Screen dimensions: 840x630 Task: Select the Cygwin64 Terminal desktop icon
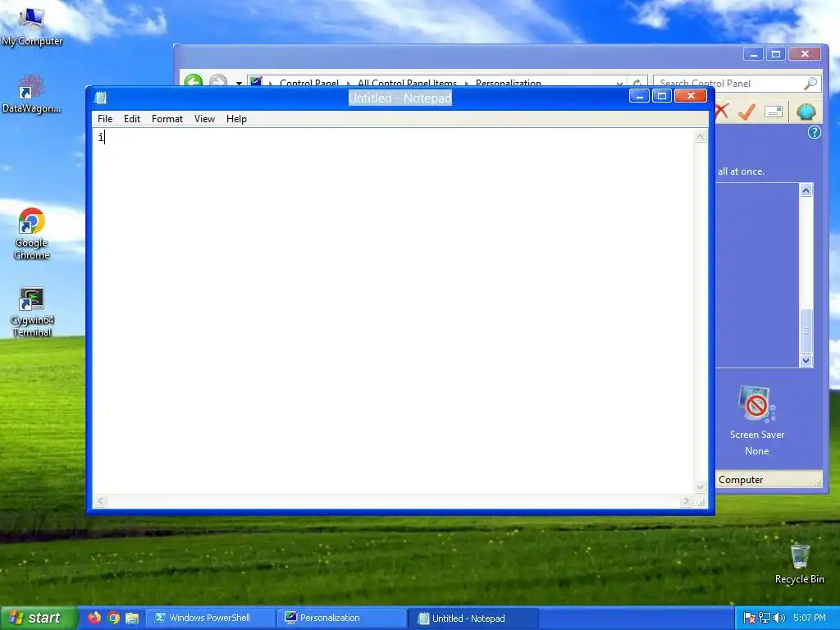32,313
